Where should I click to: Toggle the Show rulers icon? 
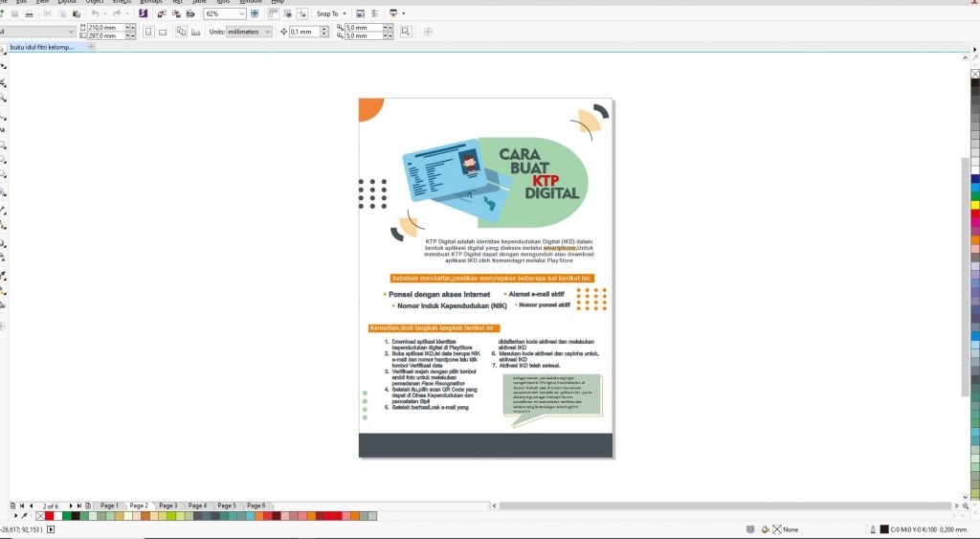(x=273, y=13)
